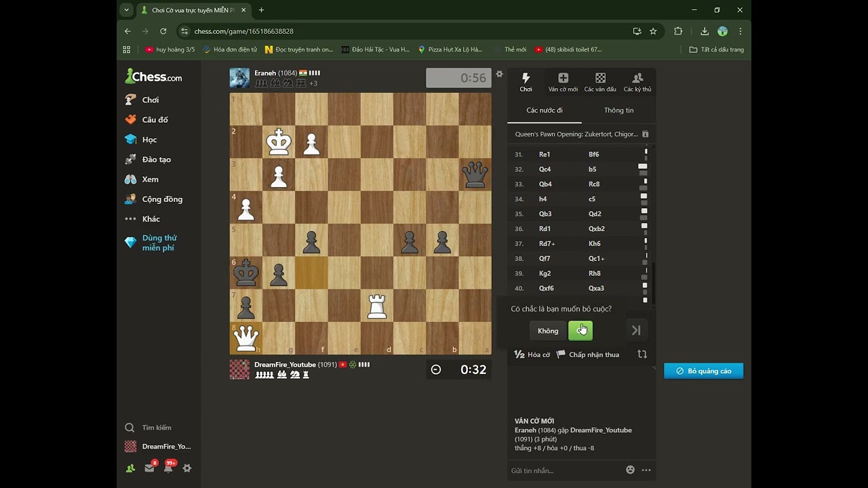The image size is (868, 488).
Task: Click Không to cancel resignation
Action: click(x=548, y=331)
